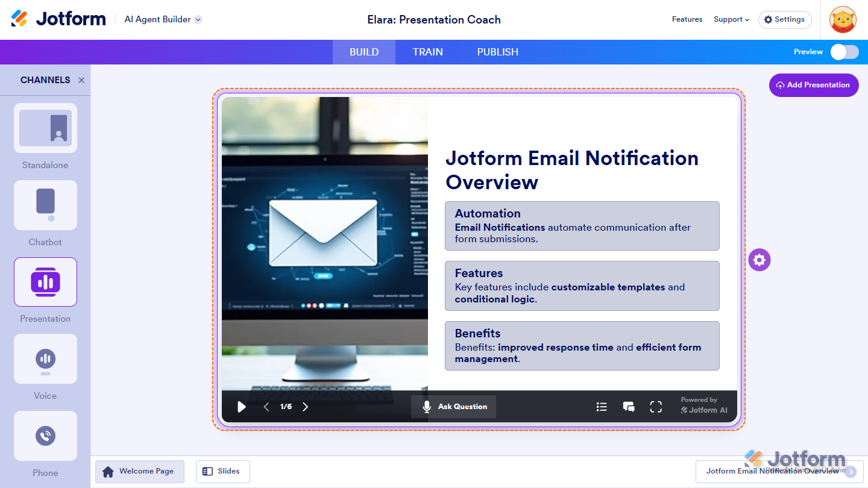Click the slide title heading

572,170
